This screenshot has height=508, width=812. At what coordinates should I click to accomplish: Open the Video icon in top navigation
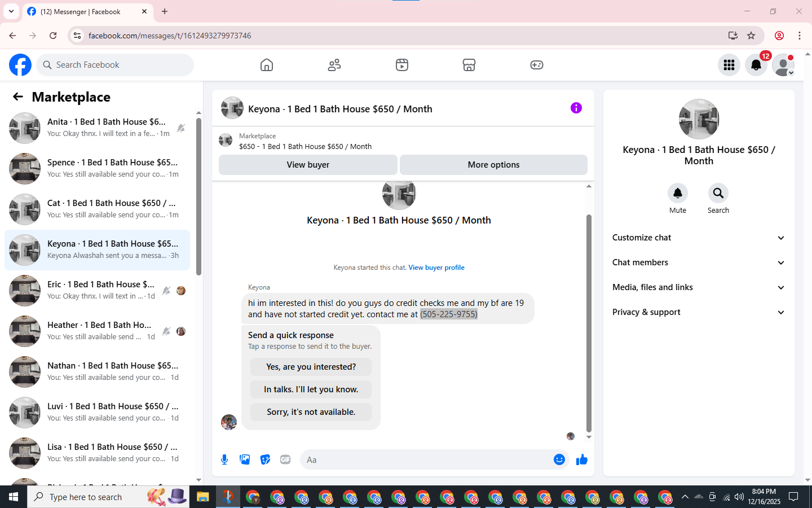click(402, 65)
